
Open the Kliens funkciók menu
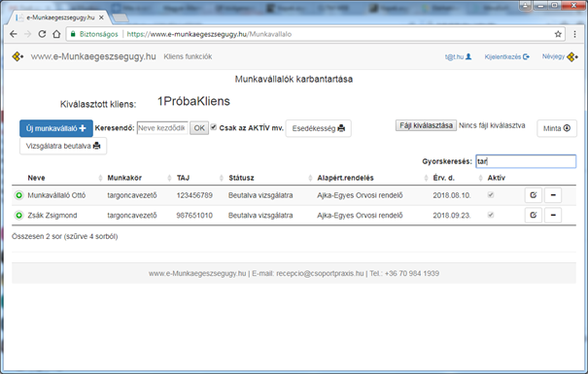click(x=188, y=56)
